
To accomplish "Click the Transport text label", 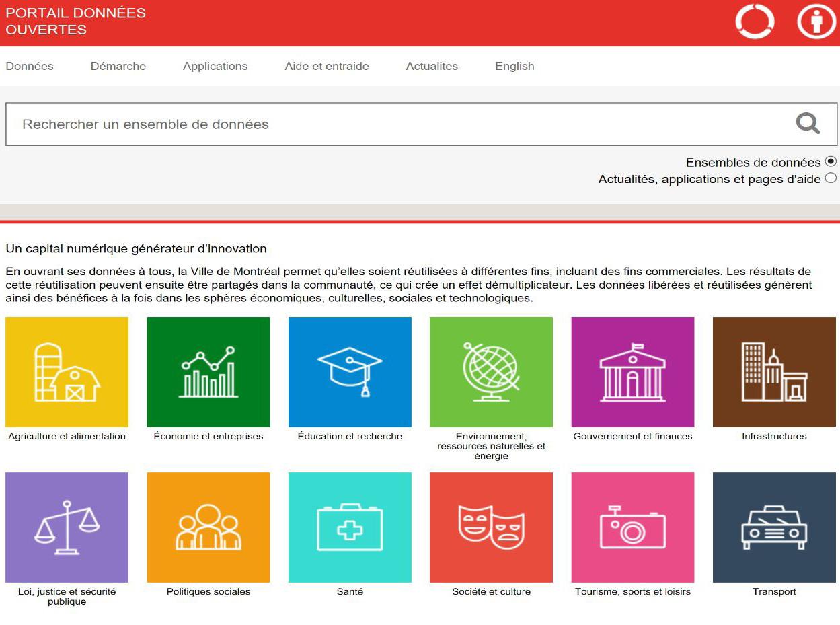I will coord(774,591).
